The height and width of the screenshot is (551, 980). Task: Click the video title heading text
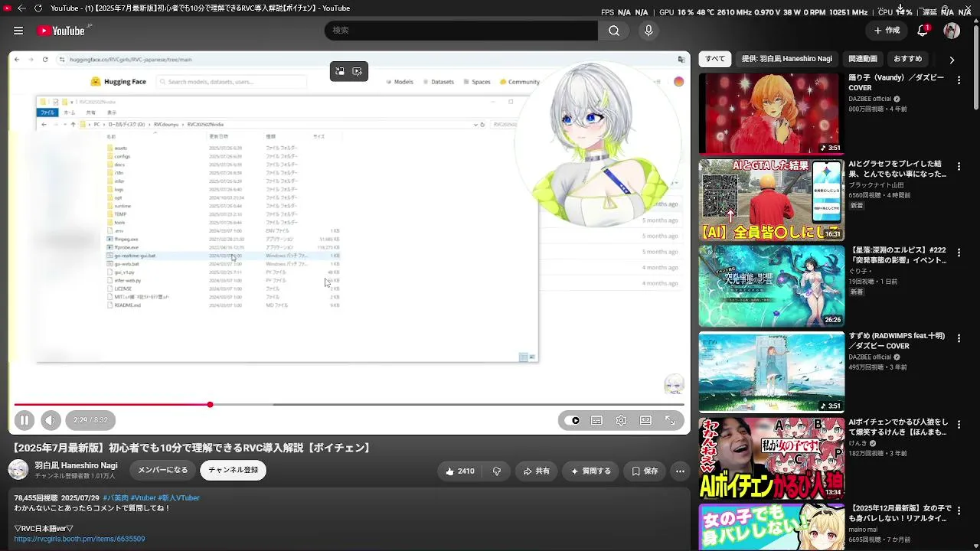(193, 448)
